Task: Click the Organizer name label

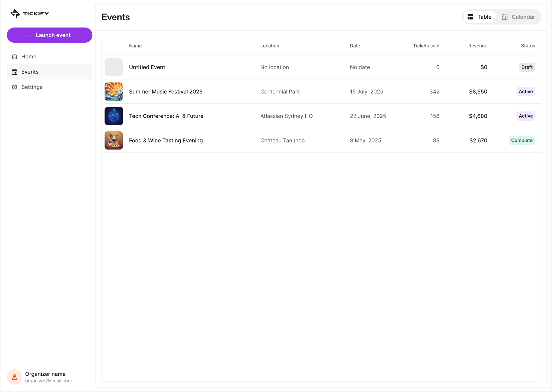Action: tap(45, 374)
